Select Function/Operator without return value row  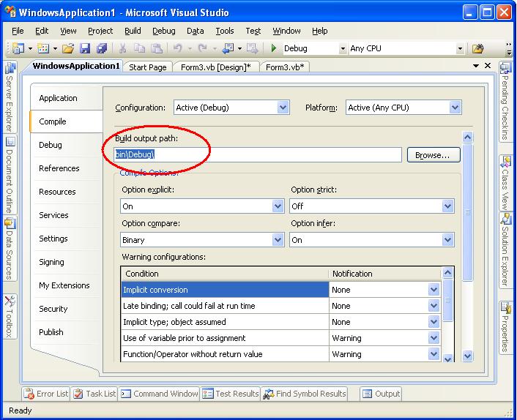point(225,354)
